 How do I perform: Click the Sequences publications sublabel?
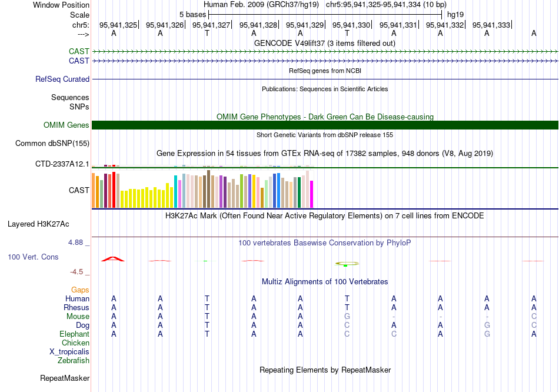70,97
